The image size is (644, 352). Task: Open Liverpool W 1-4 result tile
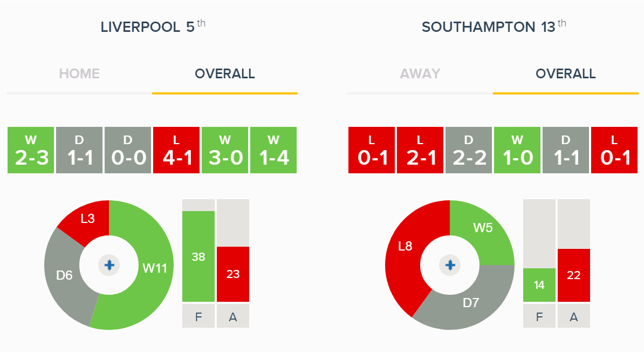tap(273, 150)
